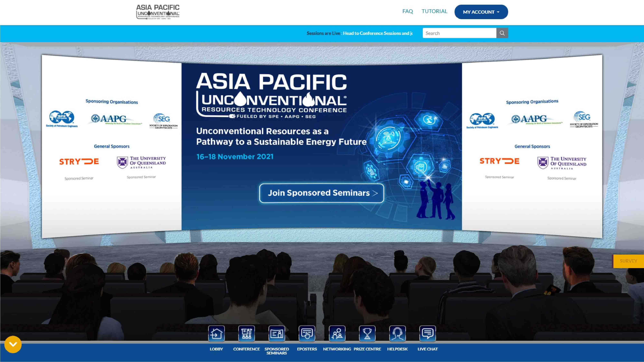Click the Asia Pacific Unconventional header logo
Viewport: 644px width, 362px height.
pyautogui.click(x=158, y=12)
